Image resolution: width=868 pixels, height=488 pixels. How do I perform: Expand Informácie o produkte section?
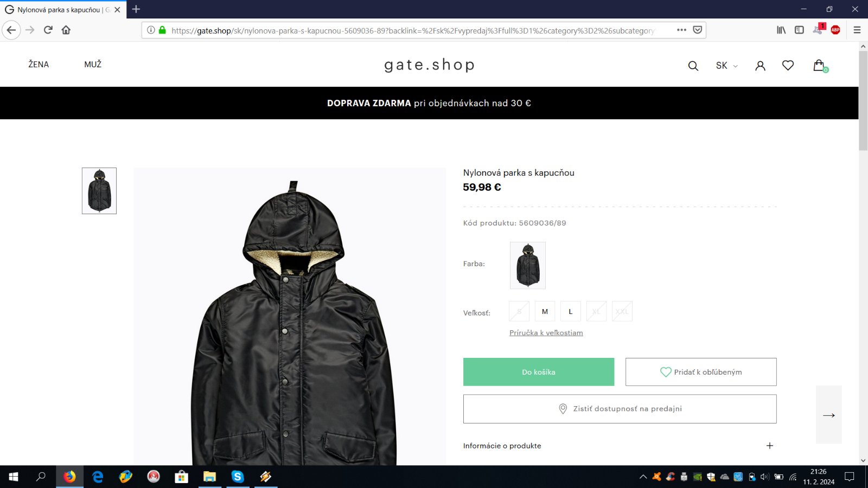click(620, 446)
